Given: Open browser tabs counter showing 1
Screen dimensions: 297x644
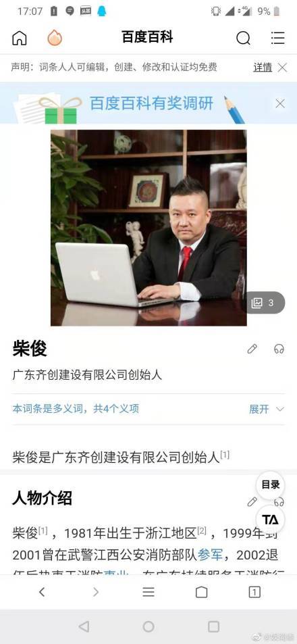Looking at the screenshot, I should coord(254,592).
